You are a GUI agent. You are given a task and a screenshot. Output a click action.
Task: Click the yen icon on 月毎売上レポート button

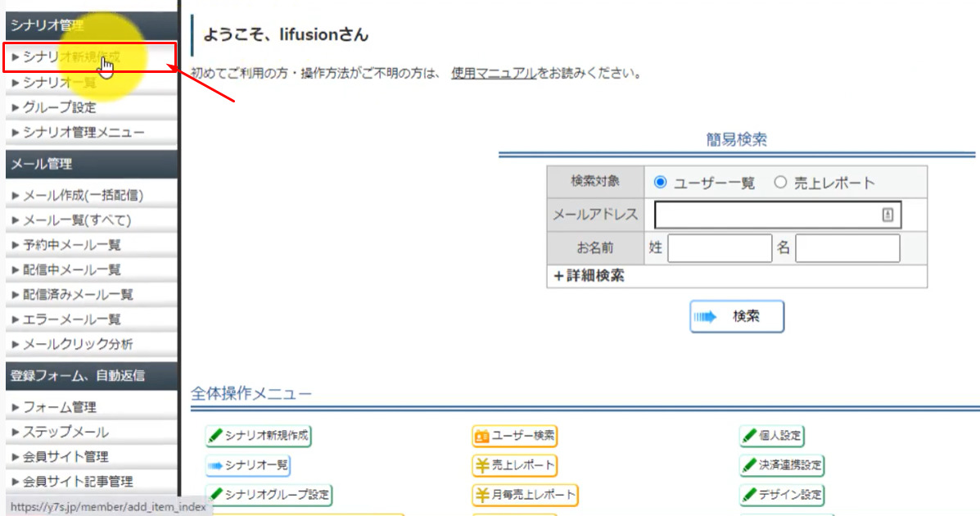click(481, 495)
